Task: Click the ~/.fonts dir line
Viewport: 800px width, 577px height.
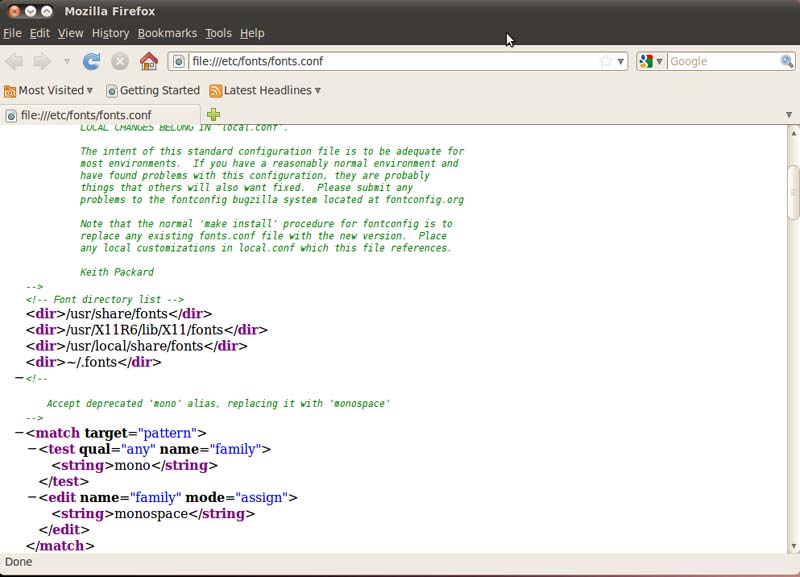Action: coord(93,362)
